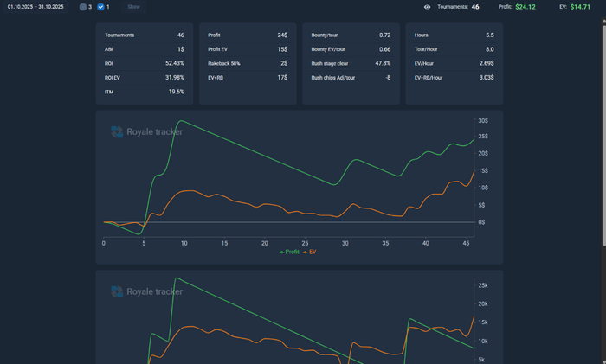Click the Tournaments: 46 header counter

458,7
